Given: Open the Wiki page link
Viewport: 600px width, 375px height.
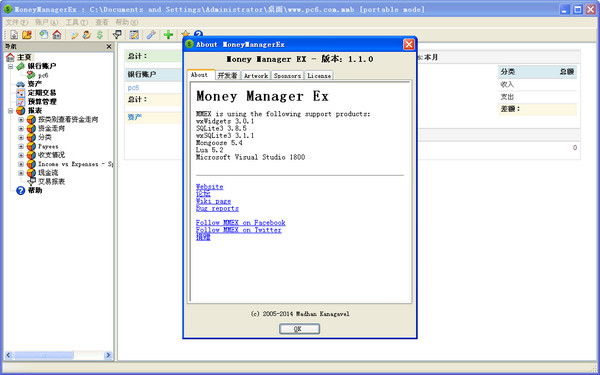Looking at the screenshot, I should (214, 201).
